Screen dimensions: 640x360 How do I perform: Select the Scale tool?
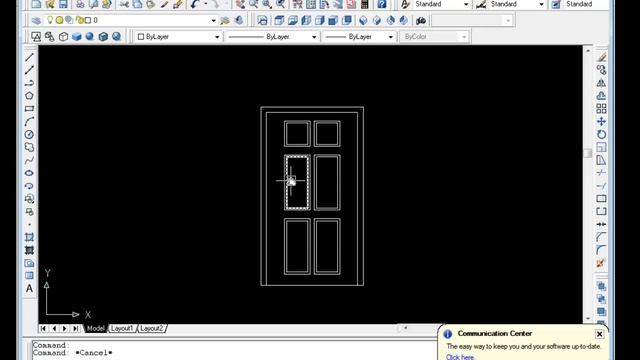coord(601,147)
